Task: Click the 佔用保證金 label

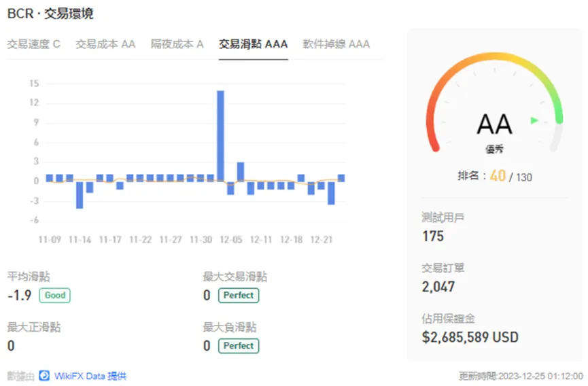Action: [x=448, y=319]
